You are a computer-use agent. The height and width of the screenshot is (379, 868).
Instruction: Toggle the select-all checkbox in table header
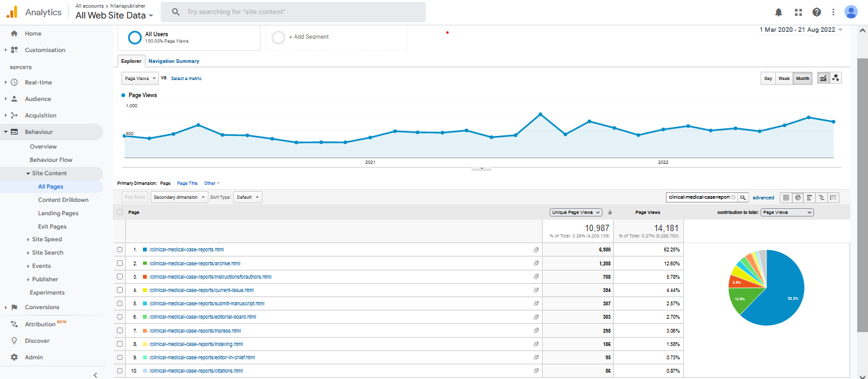point(119,213)
